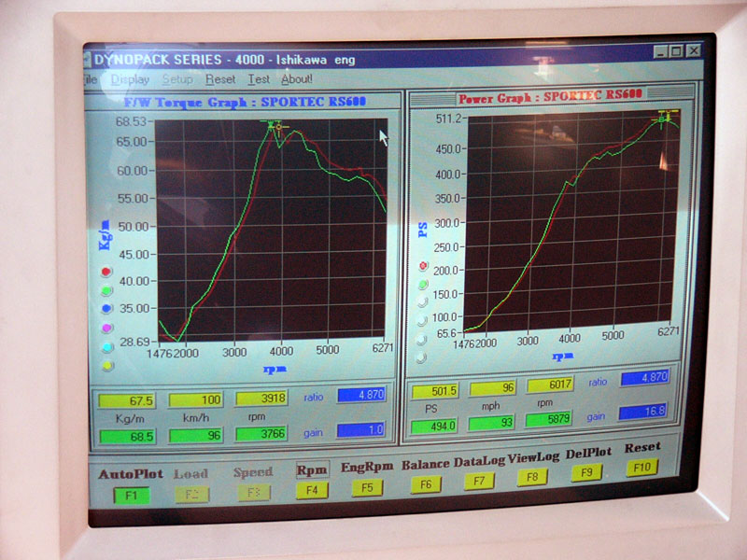747x560 pixels.
Task: Click torque gain field 1.0
Action: pos(360,430)
